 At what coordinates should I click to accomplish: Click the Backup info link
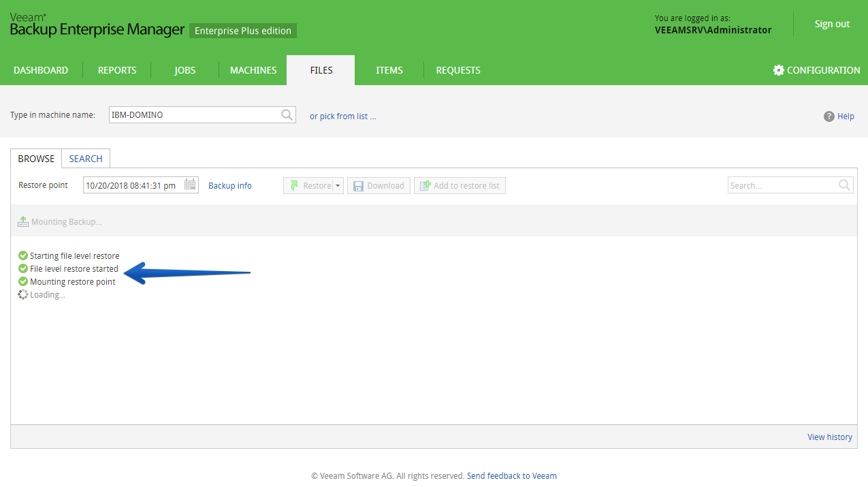pyautogui.click(x=230, y=186)
